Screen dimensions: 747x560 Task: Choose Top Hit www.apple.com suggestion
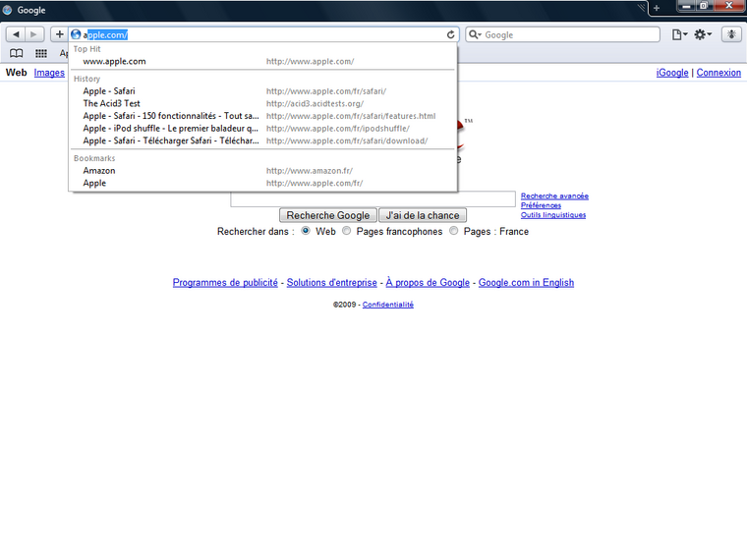click(263, 62)
